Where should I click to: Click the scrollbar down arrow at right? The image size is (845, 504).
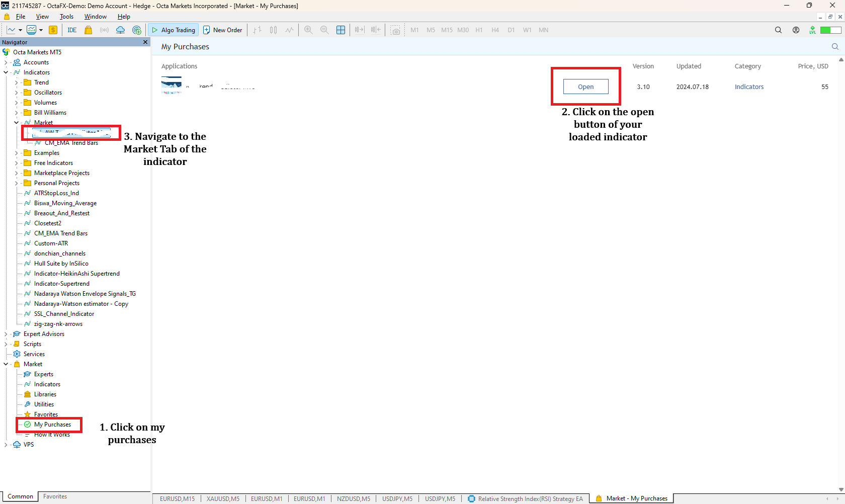(841, 489)
